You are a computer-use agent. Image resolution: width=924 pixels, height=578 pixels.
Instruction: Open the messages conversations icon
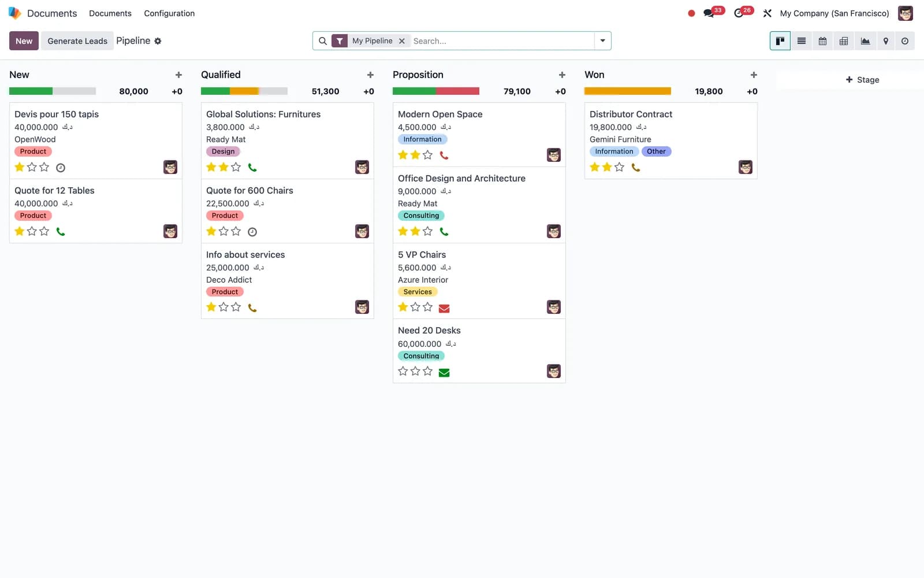(709, 13)
